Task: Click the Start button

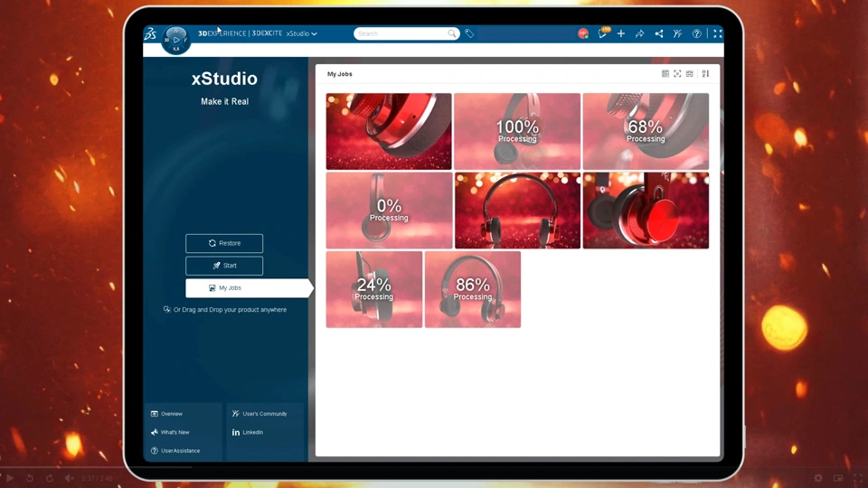Action: (x=224, y=266)
